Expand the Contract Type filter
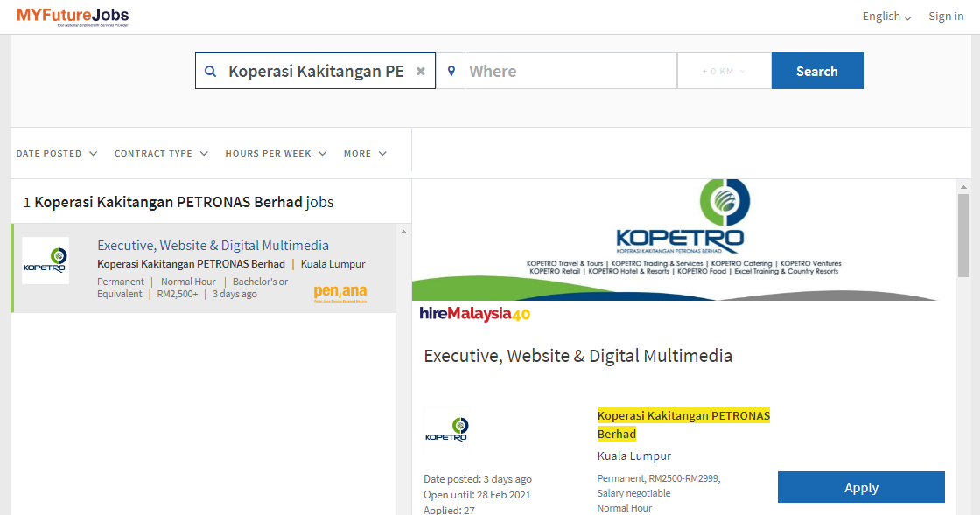Screen dimensions: 980x515 click(161, 154)
